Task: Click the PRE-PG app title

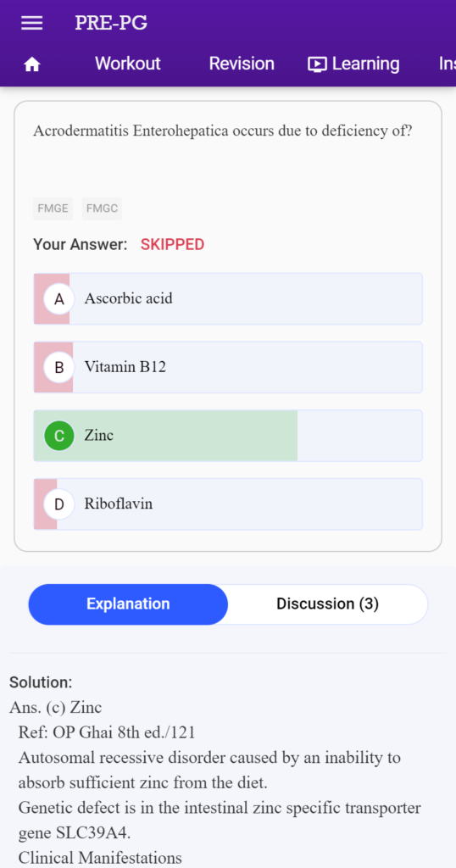Action: point(111,23)
